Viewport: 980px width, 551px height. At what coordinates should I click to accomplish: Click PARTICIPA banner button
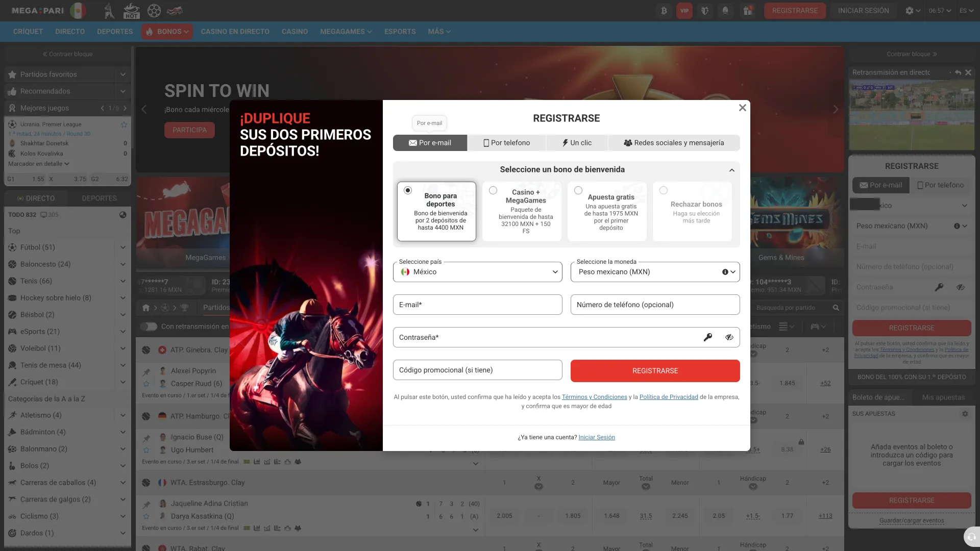coord(189,130)
